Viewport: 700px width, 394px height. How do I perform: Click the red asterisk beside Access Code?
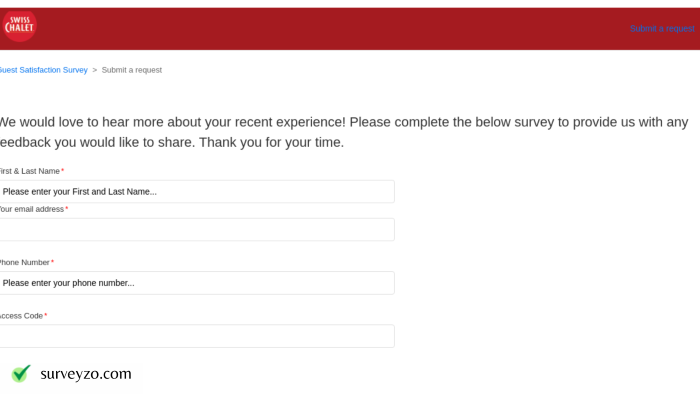[46, 315]
